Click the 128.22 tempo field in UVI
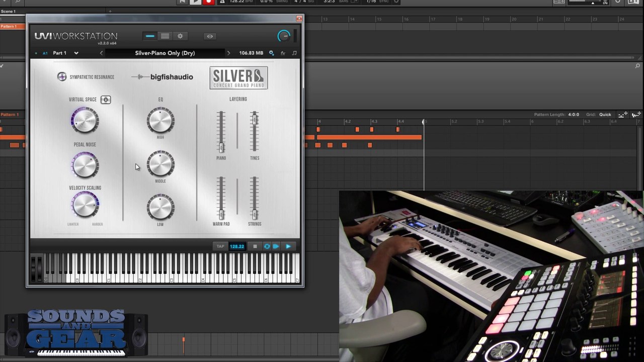The image size is (644, 362). 237,246
